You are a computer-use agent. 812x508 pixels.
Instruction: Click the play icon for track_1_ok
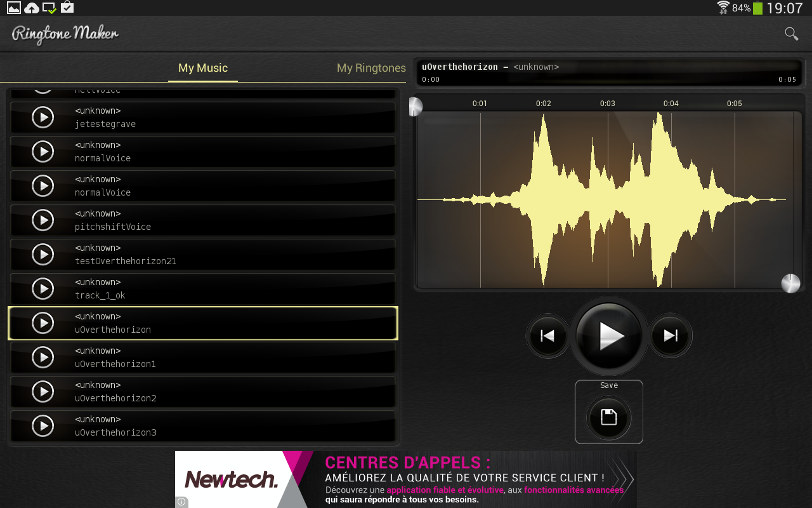43,288
